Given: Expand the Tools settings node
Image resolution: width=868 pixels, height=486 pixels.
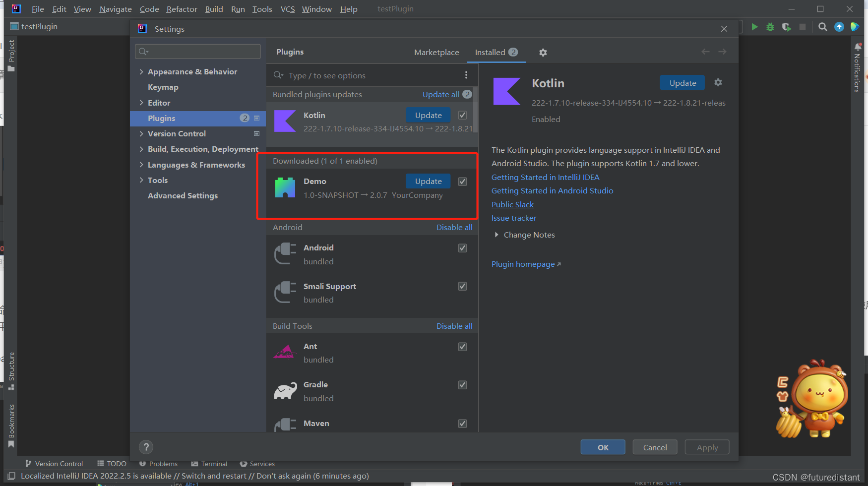Looking at the screenshot, I should pos(141,180).
